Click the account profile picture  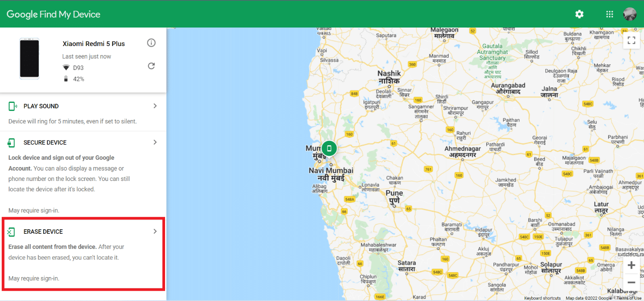click(x=630, y=14)
